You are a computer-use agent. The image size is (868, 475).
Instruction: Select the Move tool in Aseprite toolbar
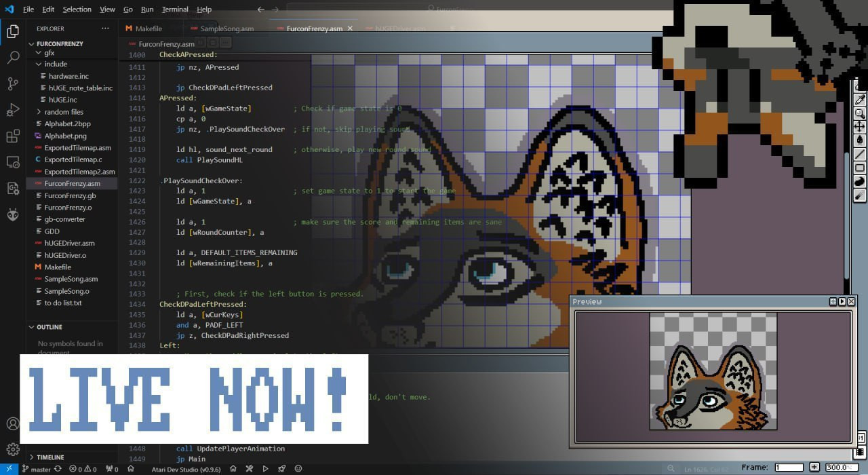pos(860,127)
